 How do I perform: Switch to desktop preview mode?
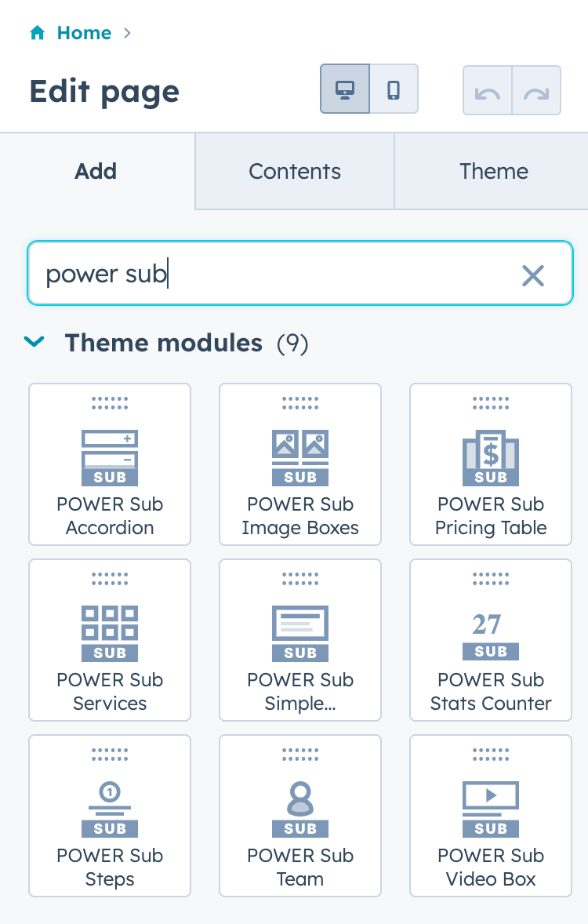tap(344, 89)
